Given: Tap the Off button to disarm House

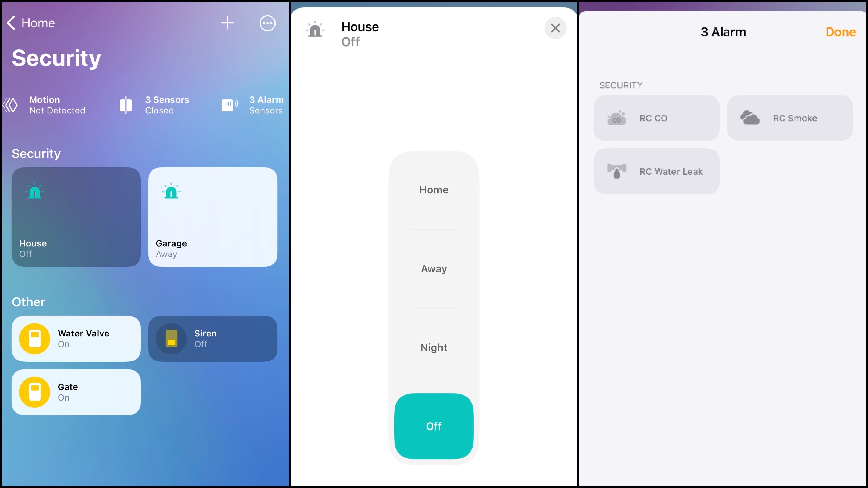Looking at the screenshot, I should [433, 426].
